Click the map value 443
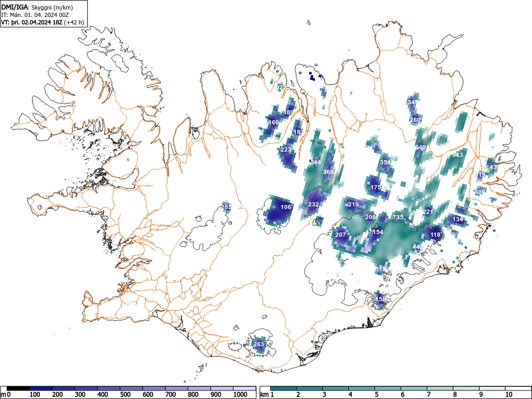532x399 pixels. [418, 247]
